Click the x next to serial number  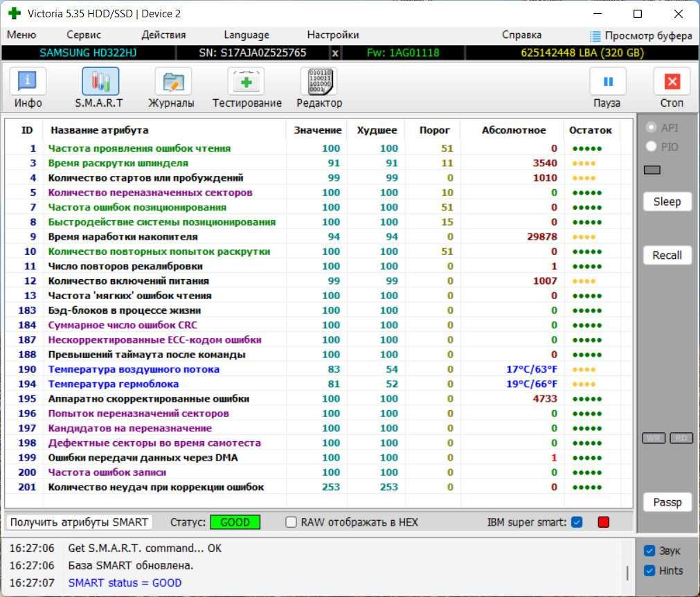pos(335,53)
